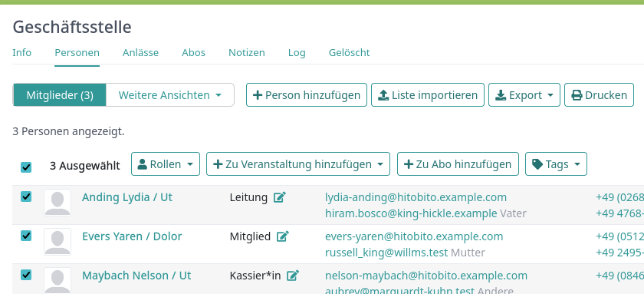Open Anding Lydia / Ut profile link
Screen dimensions: 644x294
pyautogui.click(x=127, y=197)
